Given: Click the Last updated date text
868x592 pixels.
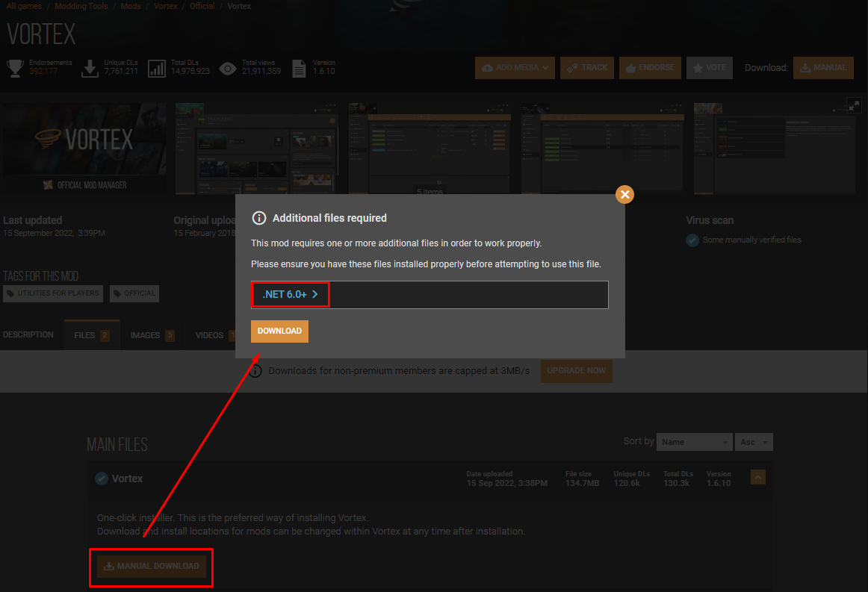Looking at the screenshot, I should (x=54, y=233).
